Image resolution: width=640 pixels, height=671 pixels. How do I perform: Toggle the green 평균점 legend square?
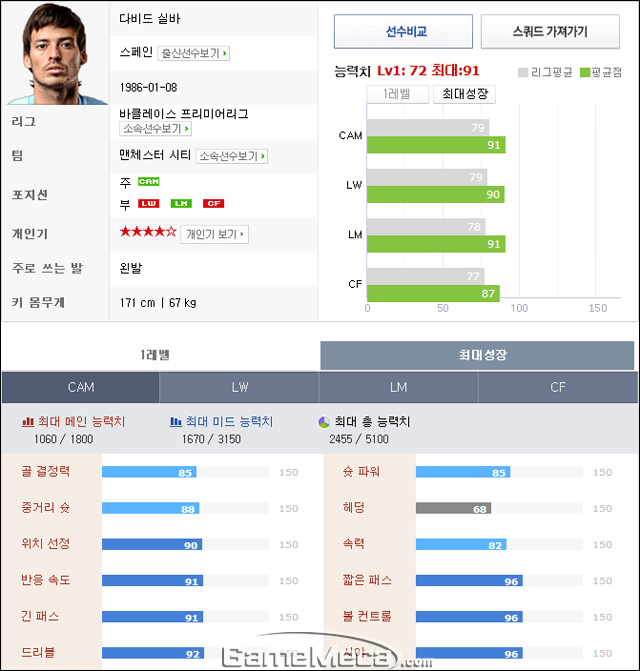(585, 72)
